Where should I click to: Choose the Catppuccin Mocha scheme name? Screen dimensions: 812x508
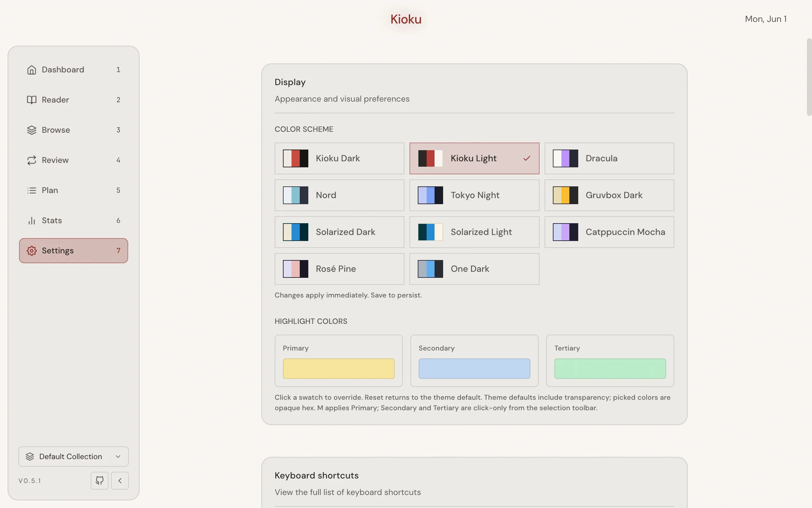click(625, 232)
